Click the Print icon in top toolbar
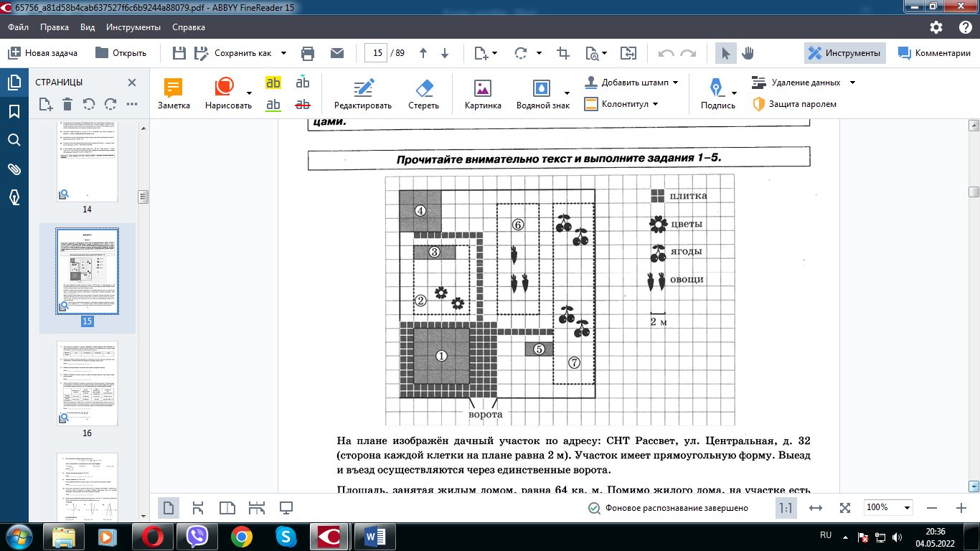The width and height of the screenshot is (980, 551). click(x=308, y=53)
